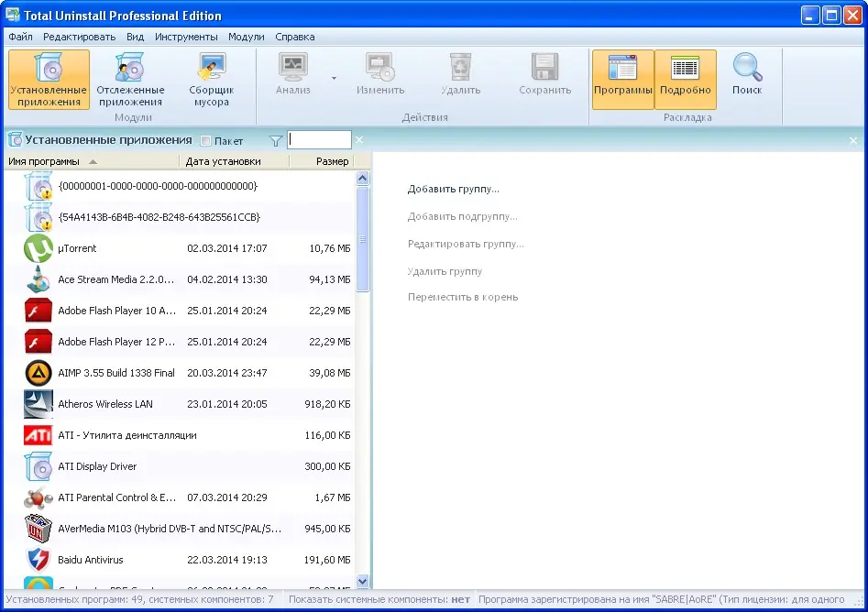Image resolution: width=868 pixels, height=612 pixels.
Task: Open the Инструменты menu
Action: point(186,37)
